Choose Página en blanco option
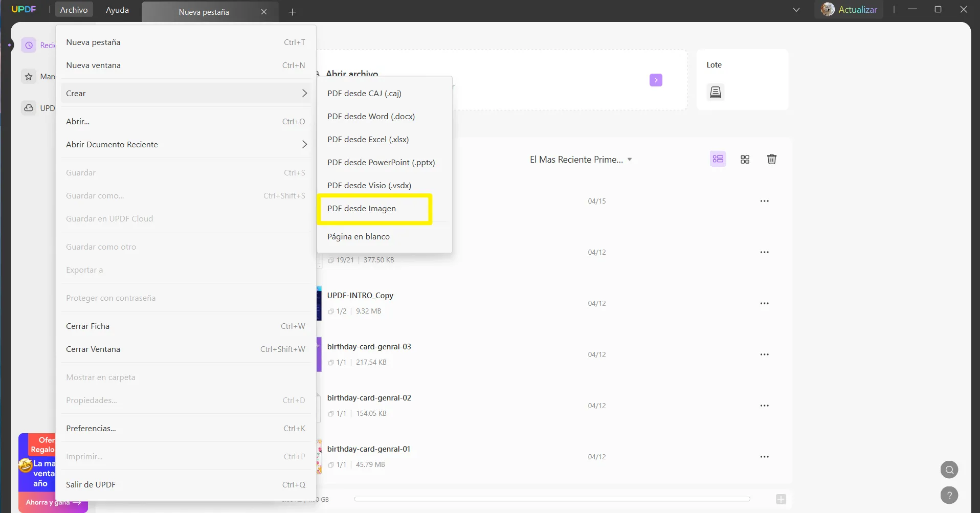The height and width of the screenshot is (513, 980). (x=385, y=237)
